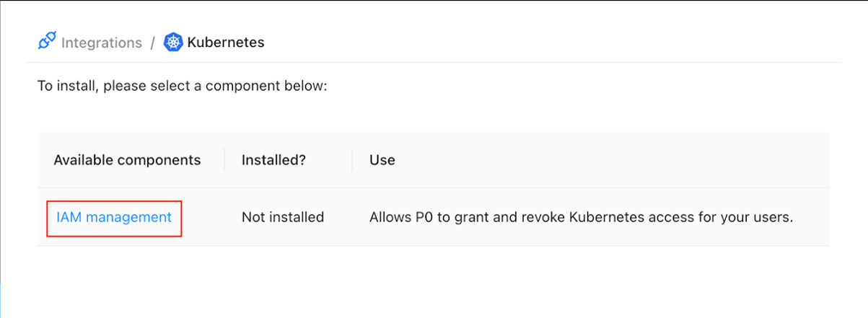The width and height of the screenshot is (868, 318).
Task: Click the breadcrumb slash separator
Action: click(153, 43)
